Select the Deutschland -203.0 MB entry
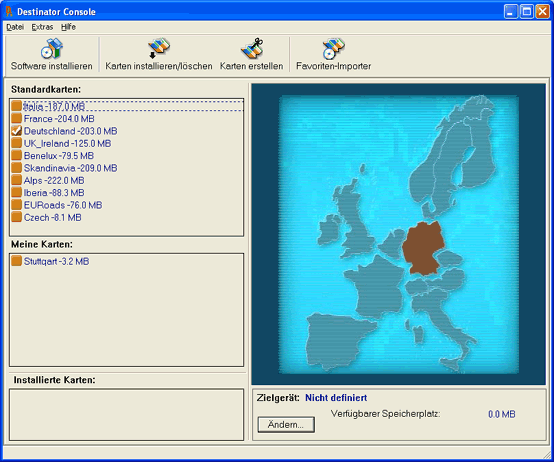The height and width of the screenshot is (462, 554). pyautogui.click(x=70, y=131)
